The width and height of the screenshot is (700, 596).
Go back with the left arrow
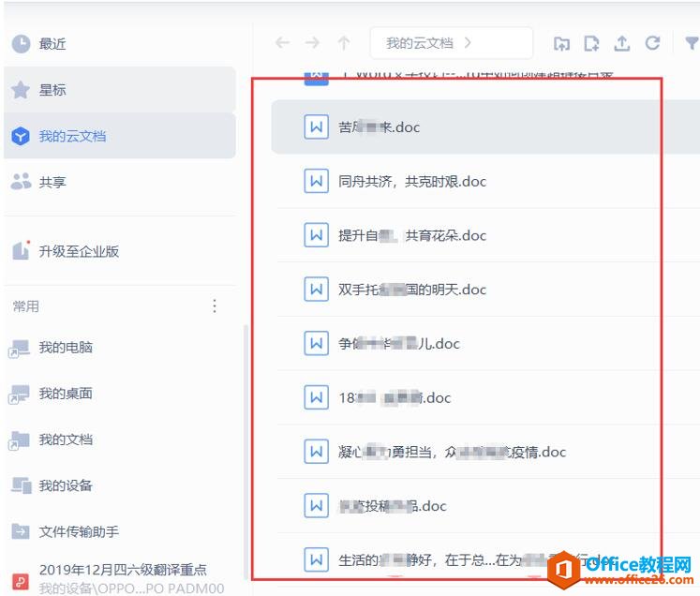coord(283,43)
